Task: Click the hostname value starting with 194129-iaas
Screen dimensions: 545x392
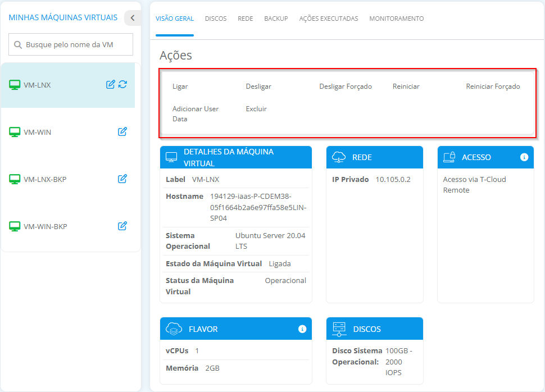Action: pyautogui.click(x=258, y=207)
